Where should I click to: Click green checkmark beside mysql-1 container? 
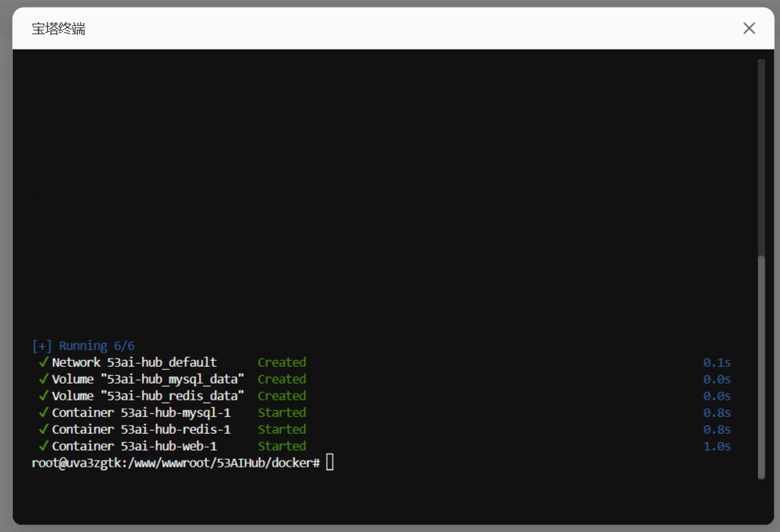(43, 413)
